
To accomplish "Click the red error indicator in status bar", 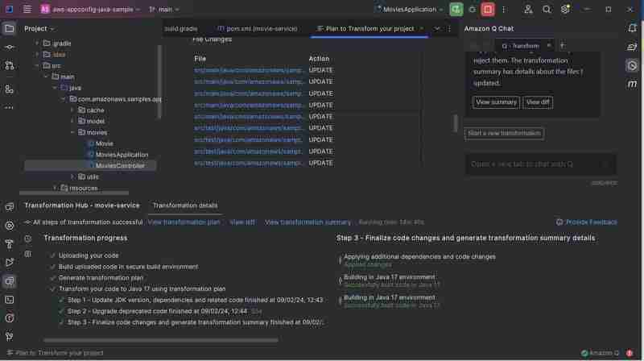I will [630, 353].
